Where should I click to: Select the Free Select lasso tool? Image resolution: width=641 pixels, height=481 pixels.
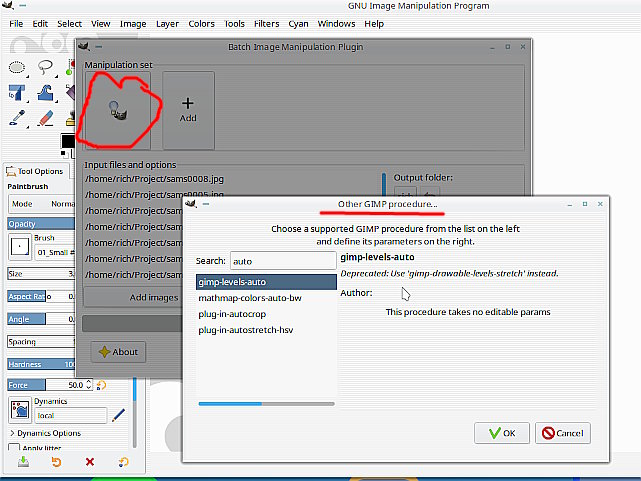tap(45, 67)
